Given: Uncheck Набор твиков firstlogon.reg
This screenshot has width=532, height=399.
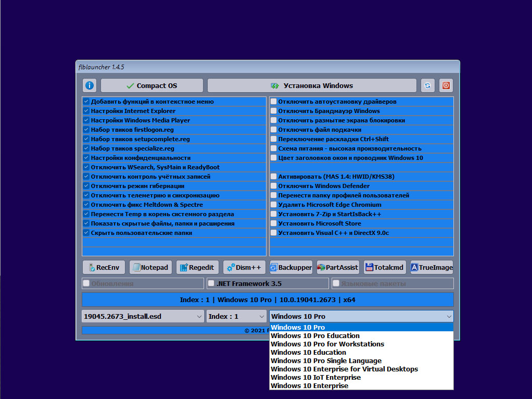Looking at the screenshot, I should (86, 129).
